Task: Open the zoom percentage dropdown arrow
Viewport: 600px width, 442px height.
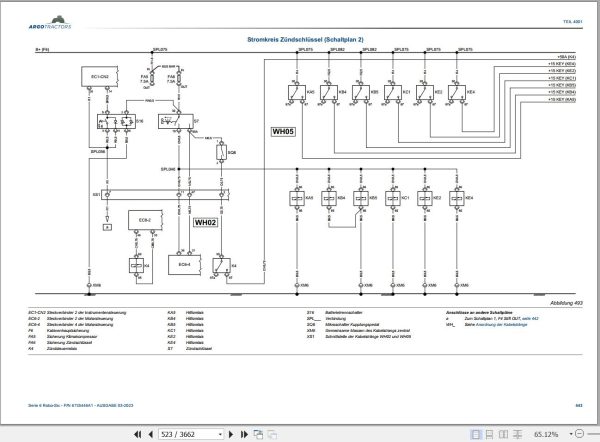Action: tap(571, 434)
